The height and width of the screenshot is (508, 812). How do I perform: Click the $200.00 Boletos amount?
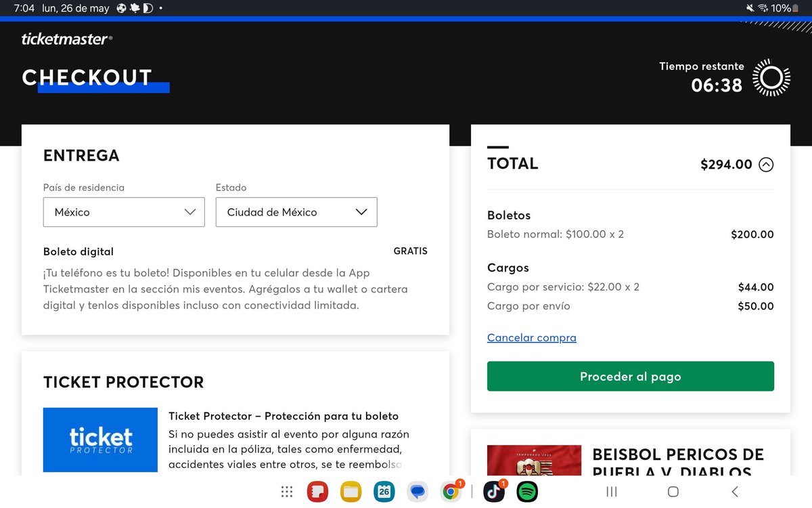(752, 234)
